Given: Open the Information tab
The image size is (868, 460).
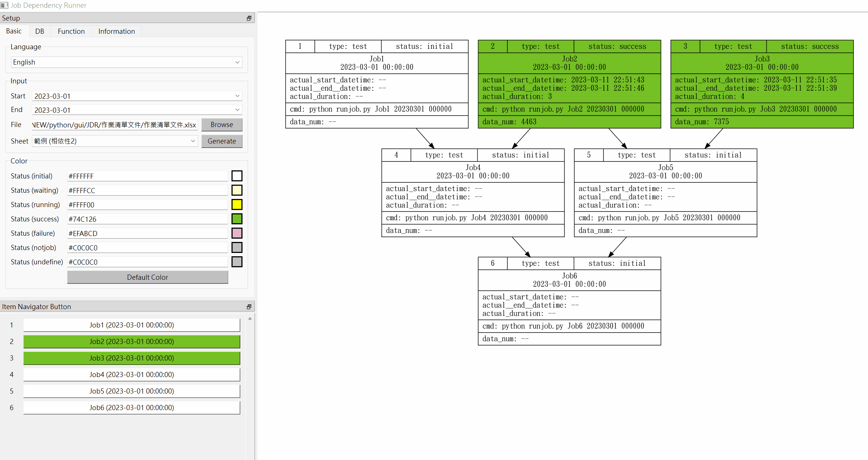Looking at the screenshot, I should pyautogui.click(x=116, y=31).
